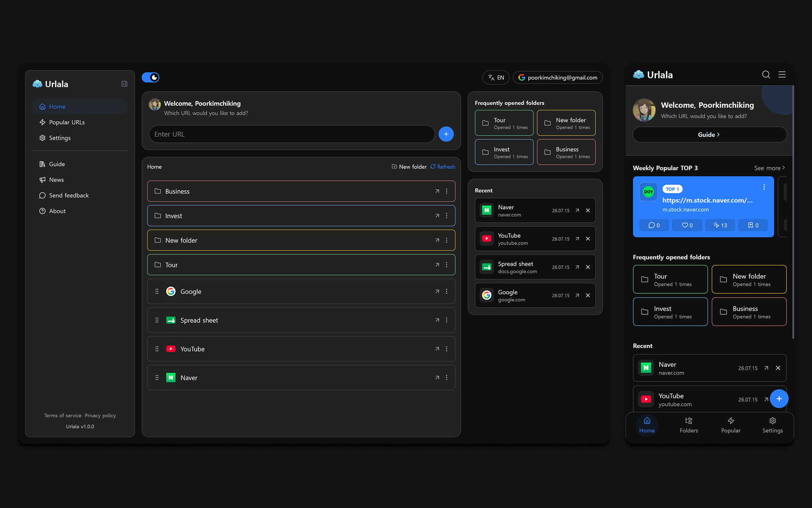Image resolution: width=812 pixels, height=508 pixels.
Task: Open the hamburger menu in mobile view
Action: (782, 75)
